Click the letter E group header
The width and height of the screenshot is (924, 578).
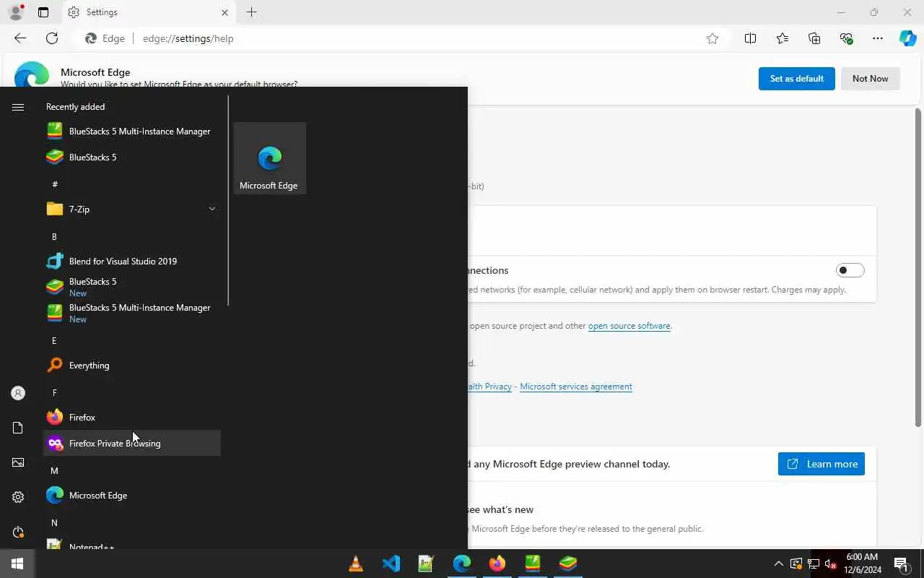coord(54,340)
